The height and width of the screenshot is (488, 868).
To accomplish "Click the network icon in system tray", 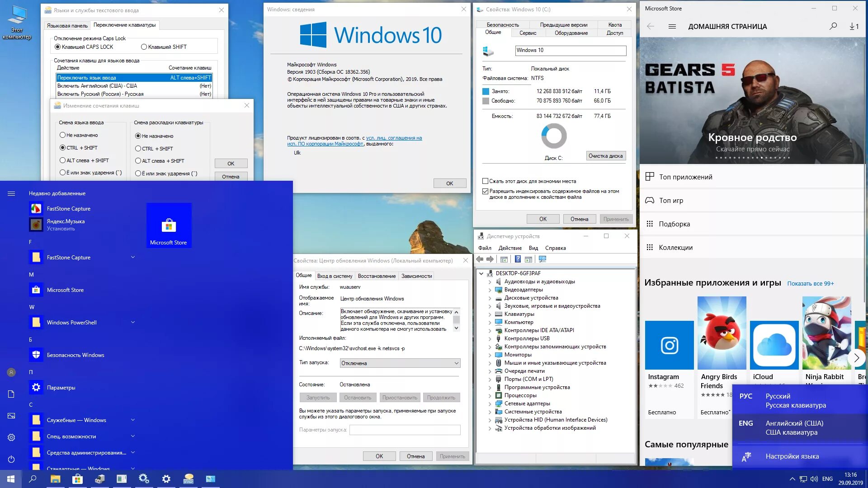I will pos(803,479).
